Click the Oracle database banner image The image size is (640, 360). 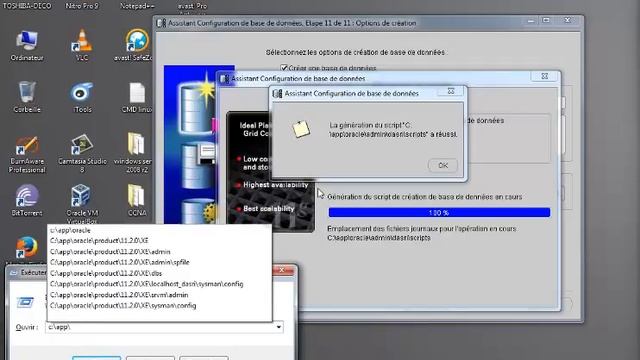pyautogui.click(x=191, y=144)
